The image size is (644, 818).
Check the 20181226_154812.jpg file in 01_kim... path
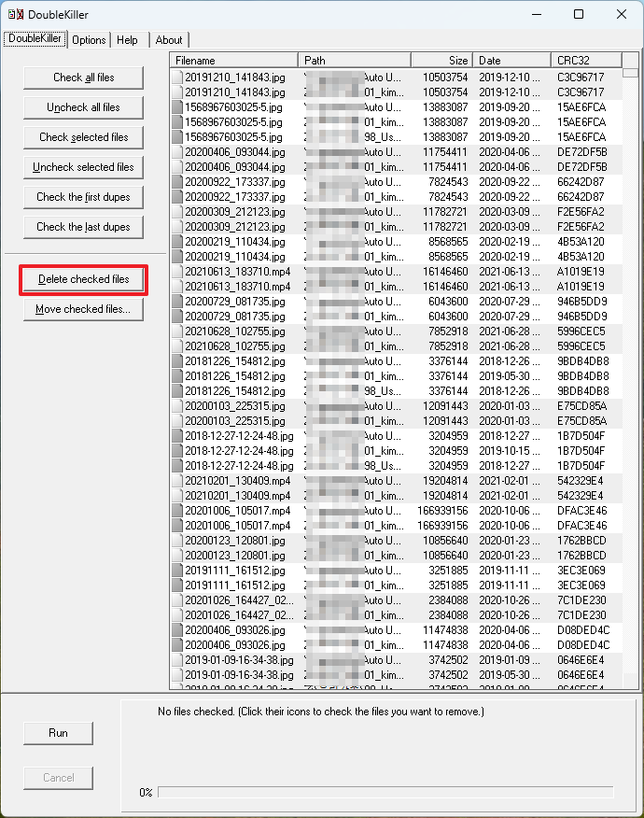177,376
